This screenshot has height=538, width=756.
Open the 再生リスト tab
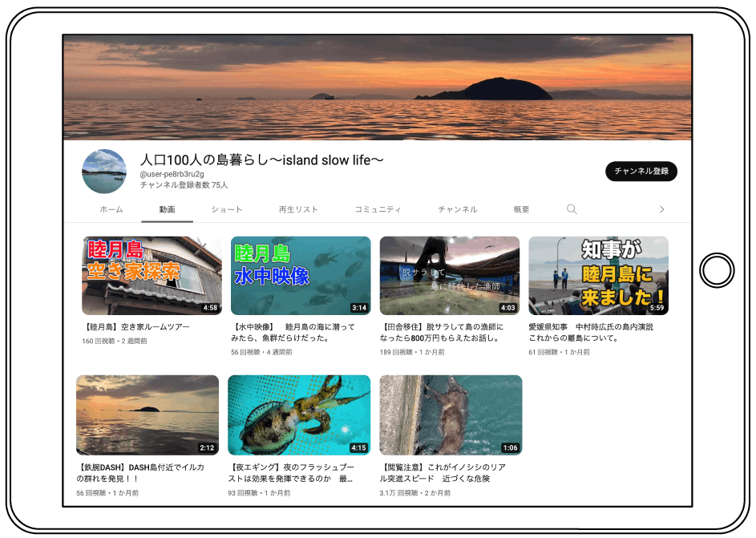pyautogui.click(x=298, y=209)
